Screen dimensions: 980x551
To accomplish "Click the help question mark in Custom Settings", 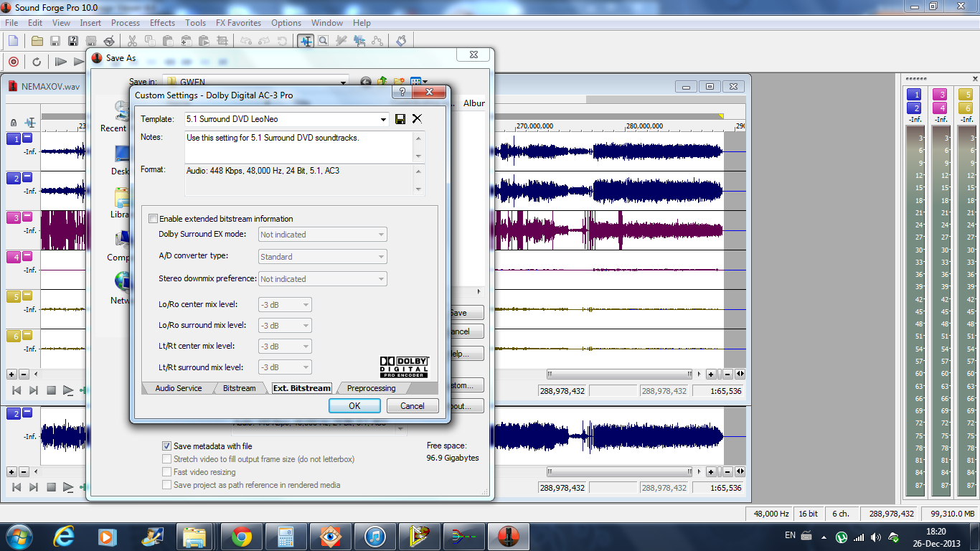I will click(402, 93).
